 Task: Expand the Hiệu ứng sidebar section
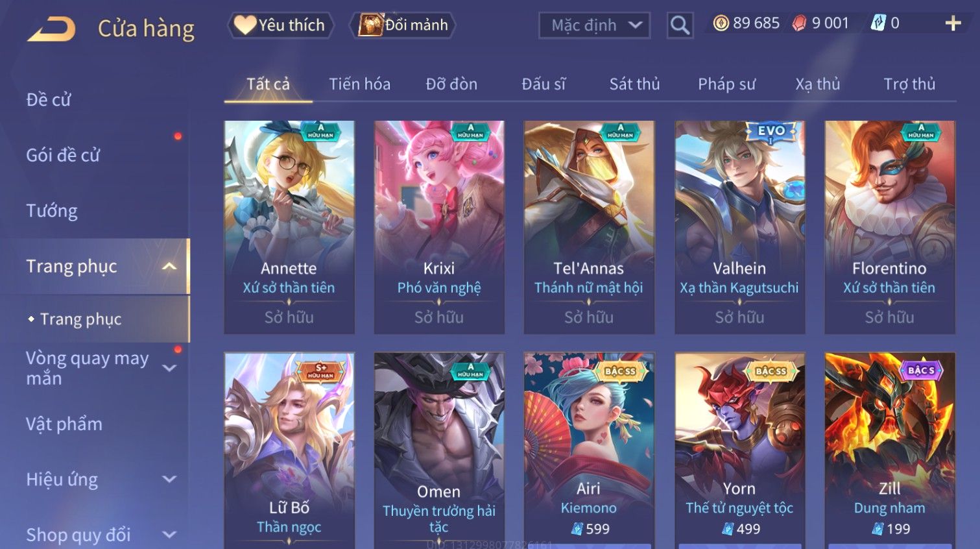[x=169, y=479]
